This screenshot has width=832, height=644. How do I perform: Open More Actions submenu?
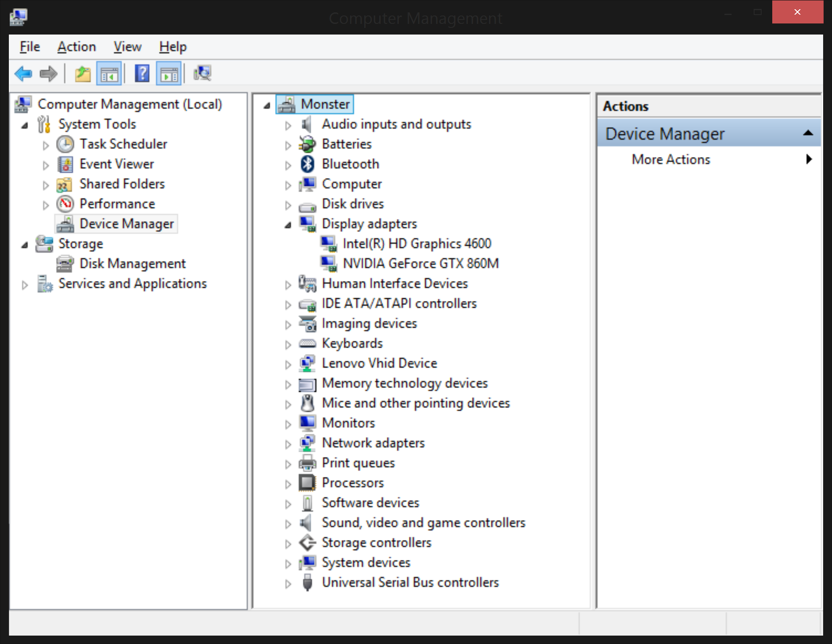pos(671,159)
